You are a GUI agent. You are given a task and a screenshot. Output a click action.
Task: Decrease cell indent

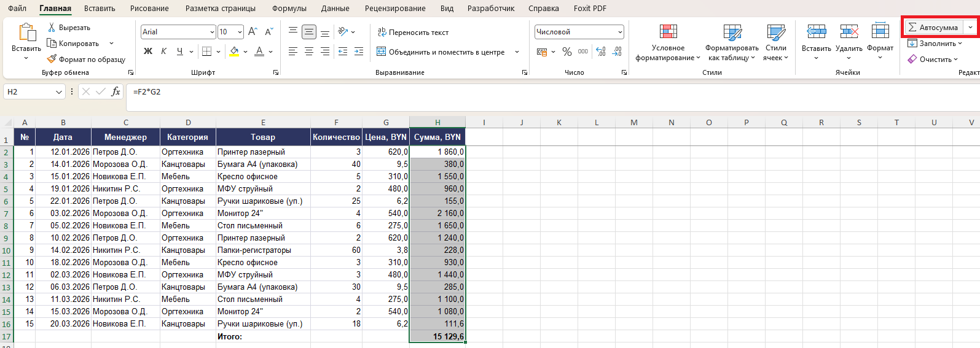[x=343, y=52]
